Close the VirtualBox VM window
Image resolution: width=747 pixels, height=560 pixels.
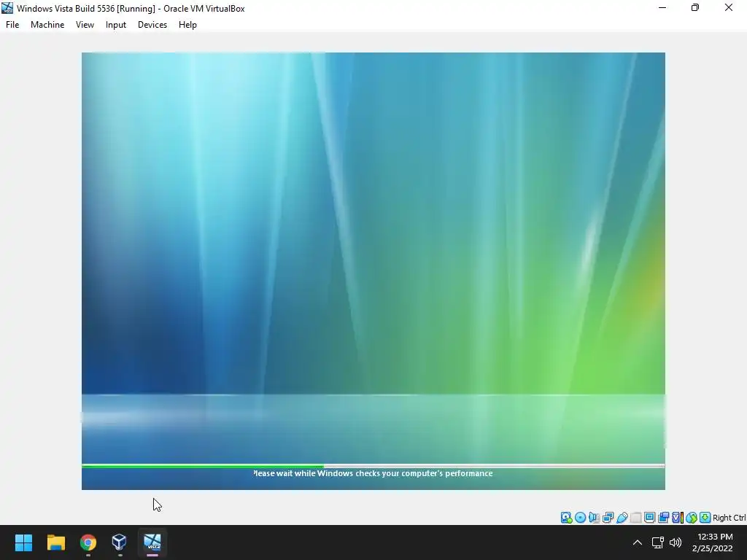click(729, 7)
